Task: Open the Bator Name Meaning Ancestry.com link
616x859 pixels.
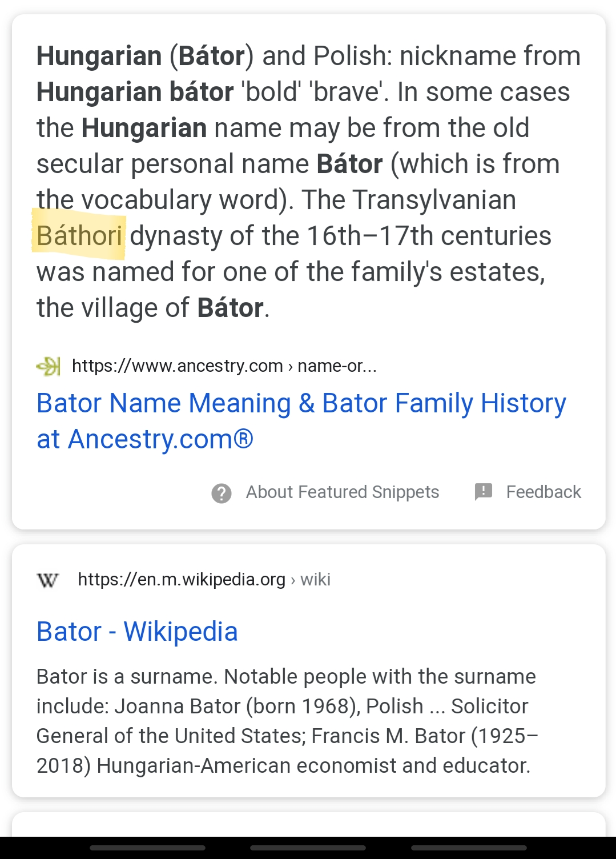Action: point(301,421)
